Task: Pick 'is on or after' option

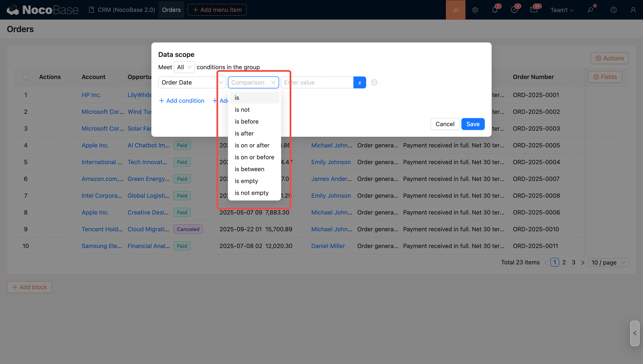Action: (x=252, y=145)
